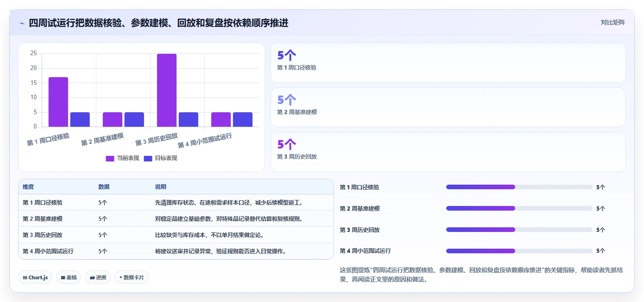Click the 第 4 周小范围试运行 progress bar
Viewport: 644px width, 302px height.
pos(519,251)
